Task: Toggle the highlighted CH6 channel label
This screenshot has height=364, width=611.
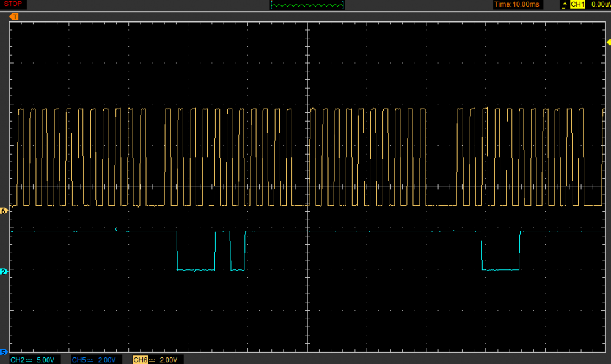Action: click(x=140, y=360)
